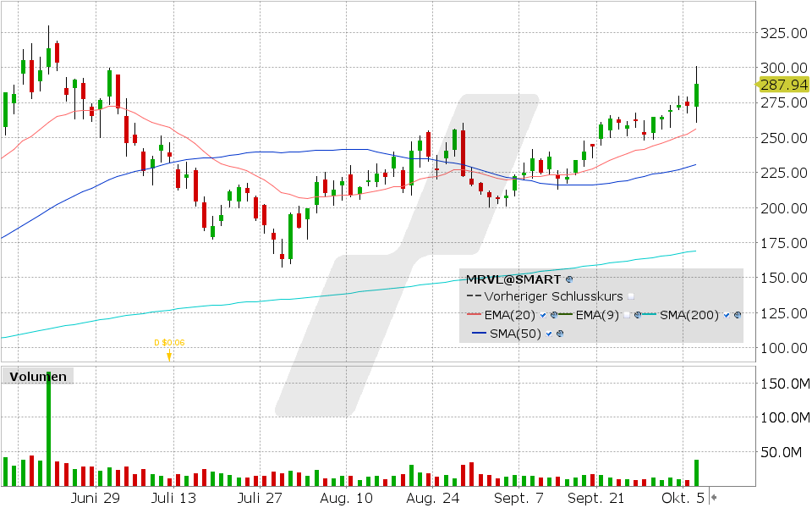Click the Vorheriger Schlusskurs legend label
Image resolution: width=812 pixels, height=508 pixels.
[x=553, y=296]
